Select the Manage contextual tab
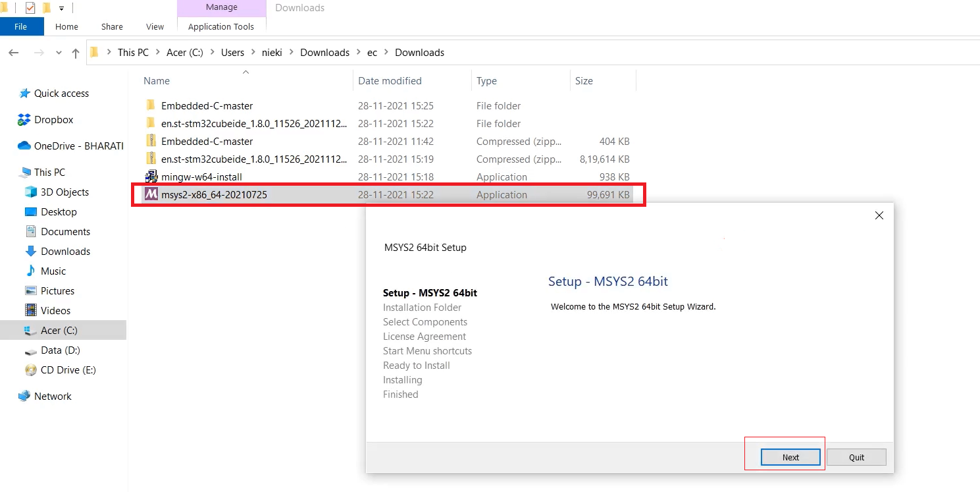The width and height of the screenshot is (980, 492). click(x=222, y=8)
